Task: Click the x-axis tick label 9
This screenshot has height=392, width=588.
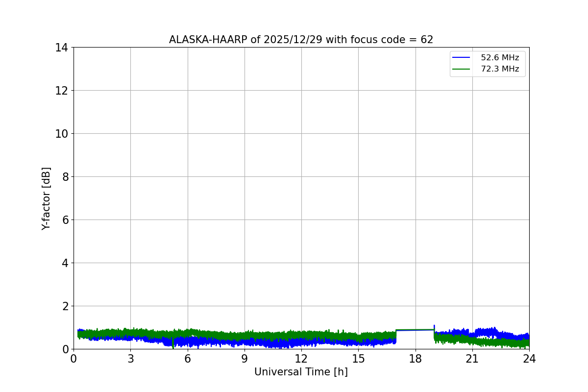Action: (x=245, y=359)
